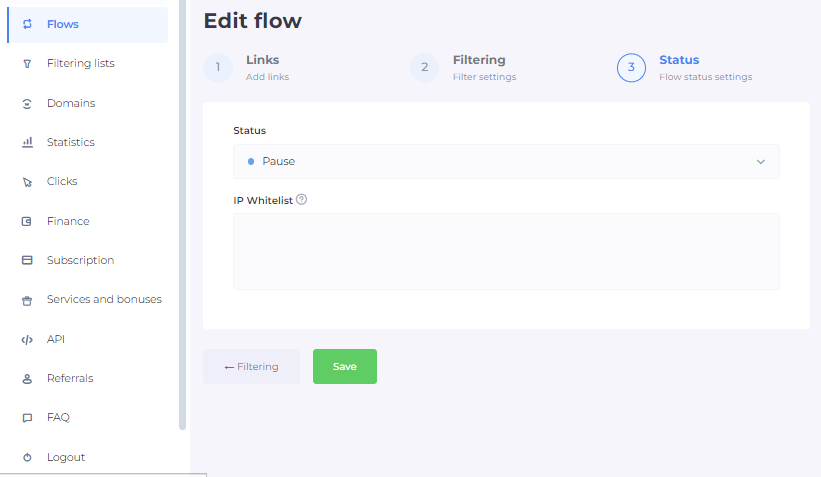821x477 pixels.
Task: Click inside the IP Whitelist text area
Action: click(x=506, y=251)
